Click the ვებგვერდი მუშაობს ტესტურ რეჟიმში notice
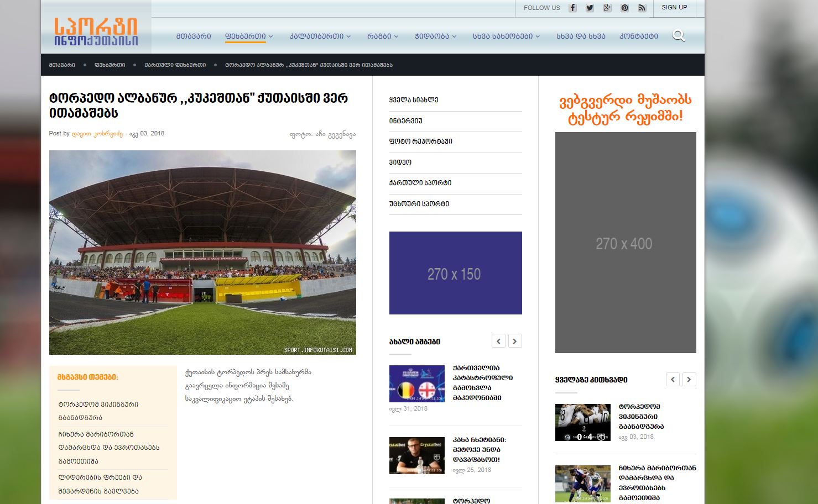The image size is (818, 504). click(x=626, y=108)
